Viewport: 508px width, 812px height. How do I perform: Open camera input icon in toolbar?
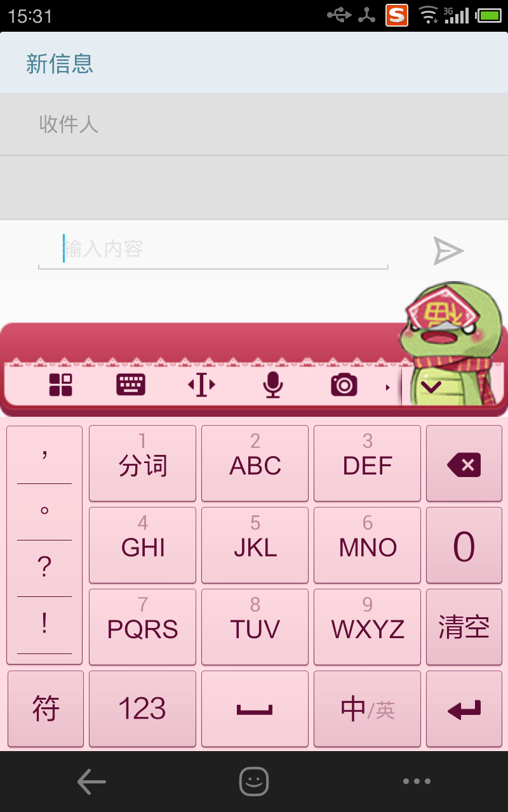click(344, 384)
